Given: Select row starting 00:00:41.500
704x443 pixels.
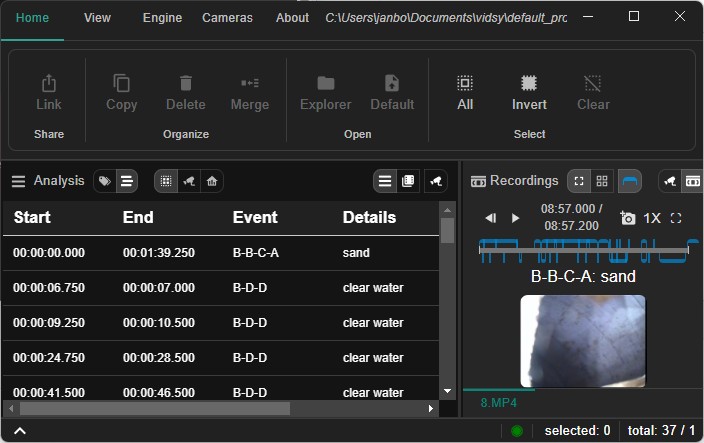Looking at the screenshot, I should [220, 390].
